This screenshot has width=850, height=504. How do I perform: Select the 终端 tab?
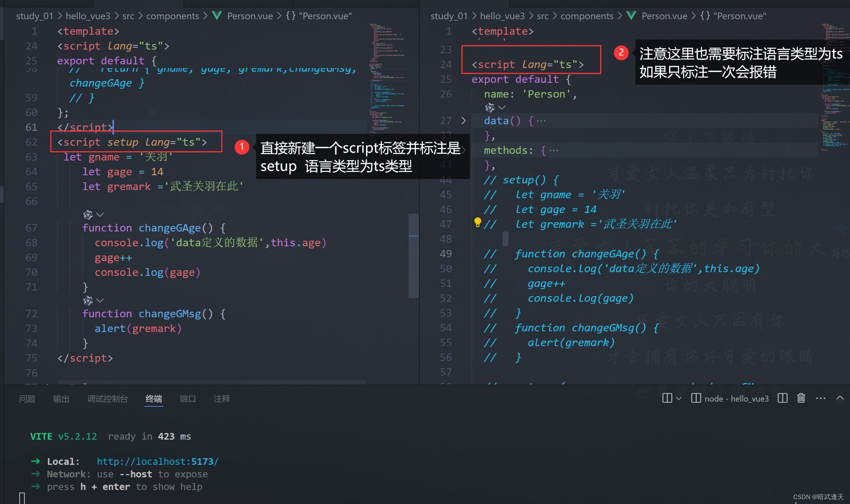pyautogui.click(x=154, y=399)
